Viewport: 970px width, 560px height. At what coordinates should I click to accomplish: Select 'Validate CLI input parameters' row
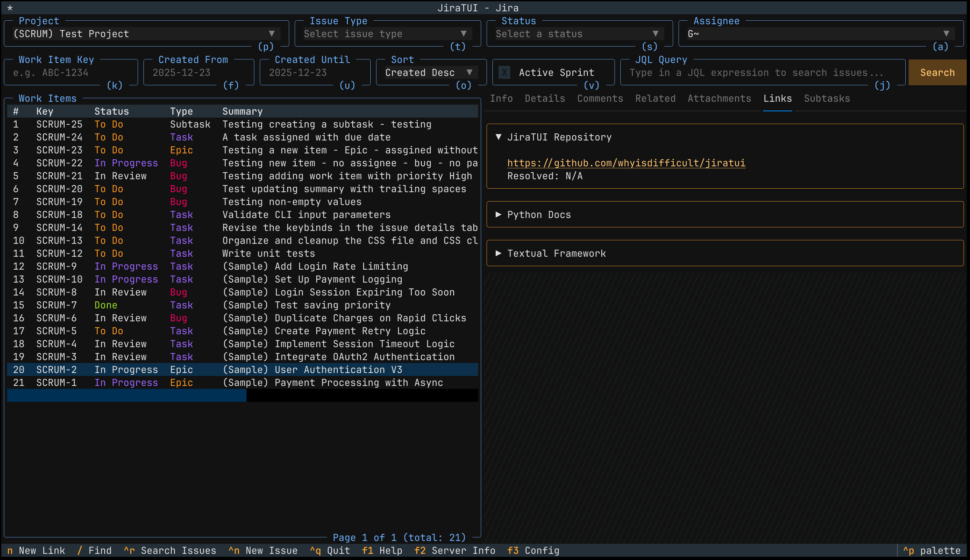pyautogui.click(x=242, y=215)
